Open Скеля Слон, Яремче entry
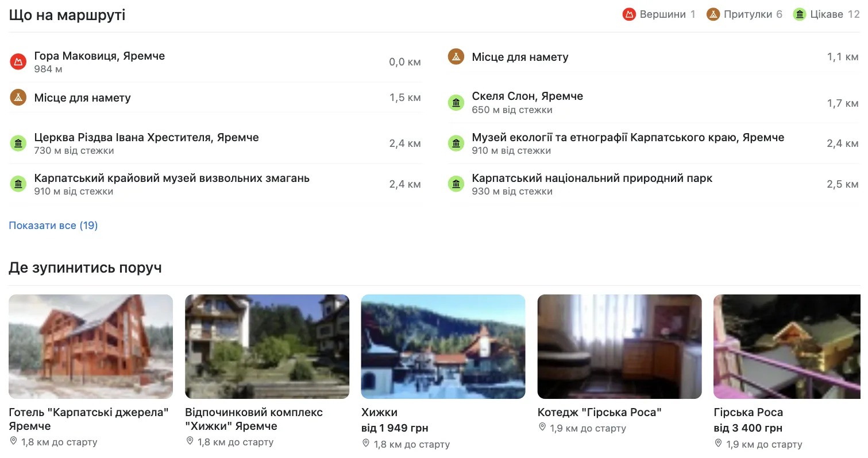The width and height of the screenshot is (868, 458). coord(527,96)
